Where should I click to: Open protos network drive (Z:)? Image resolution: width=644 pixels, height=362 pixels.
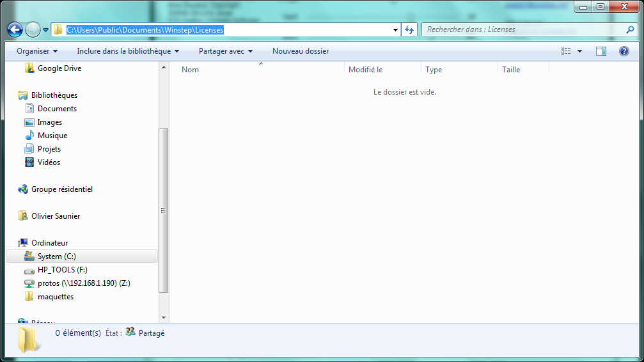tap(84, 283)
